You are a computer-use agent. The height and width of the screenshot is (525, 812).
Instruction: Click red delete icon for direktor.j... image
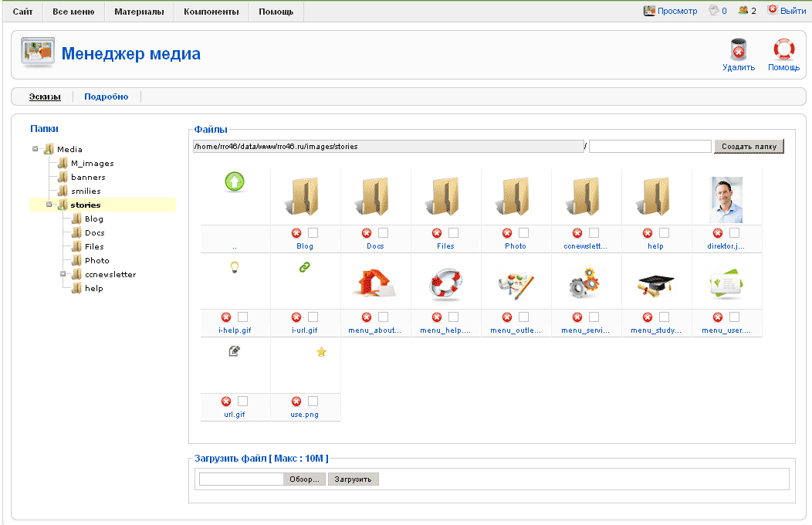[x=718, y=233]
